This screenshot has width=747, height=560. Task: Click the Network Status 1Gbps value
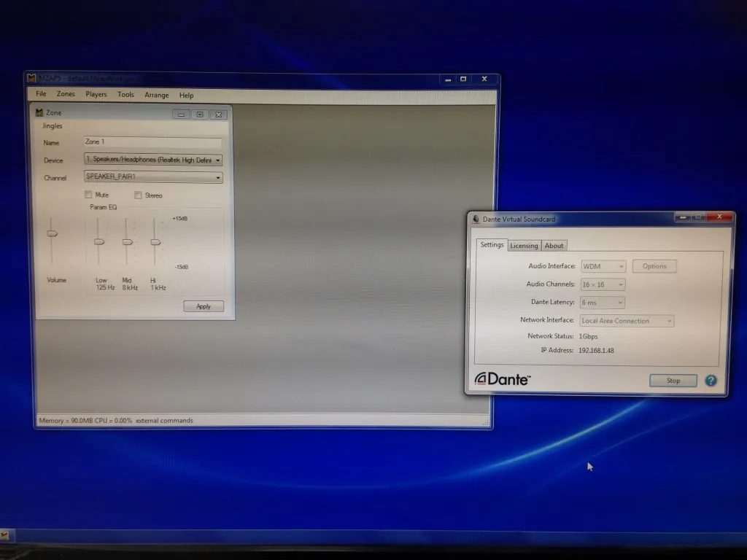pos(588,336)
